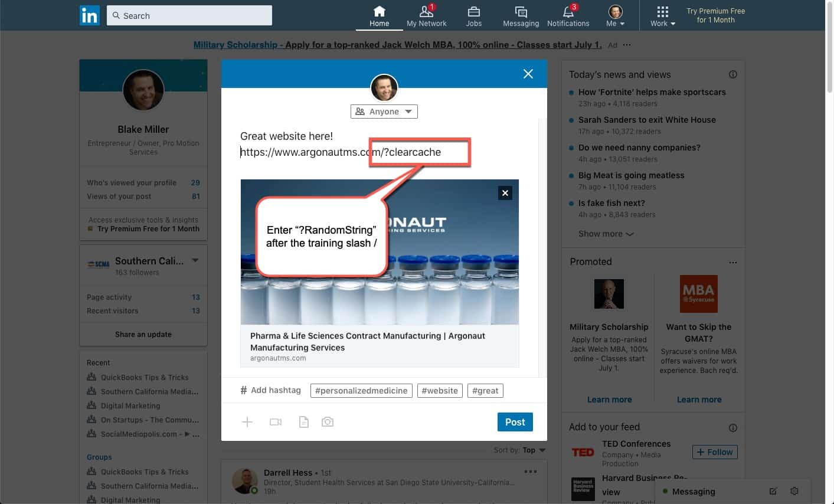Open the Military Scholarship banner ad link
834x504 pixels.
pos(397,45)
